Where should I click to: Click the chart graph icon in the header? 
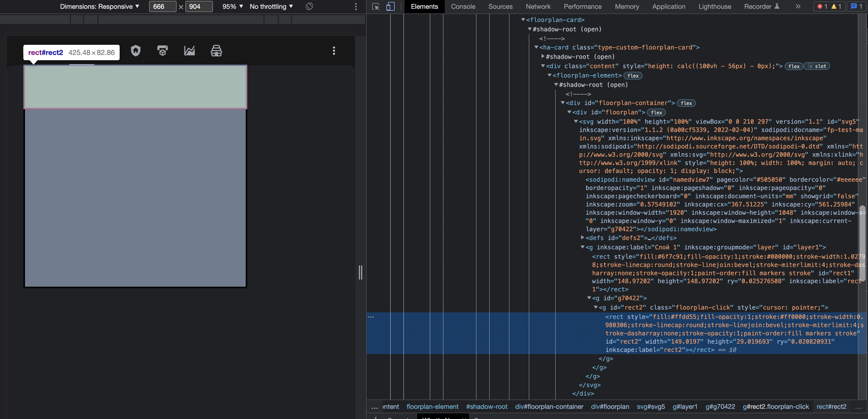click(189, 51)
